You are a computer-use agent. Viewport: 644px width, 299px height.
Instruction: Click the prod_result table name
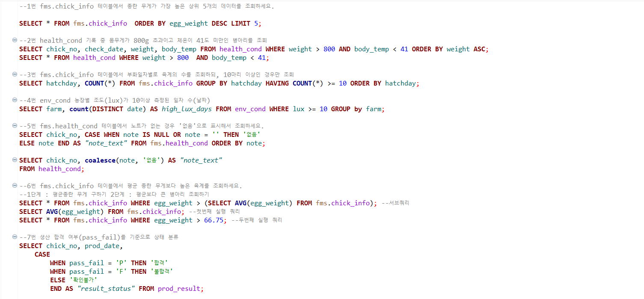(179, 289)
